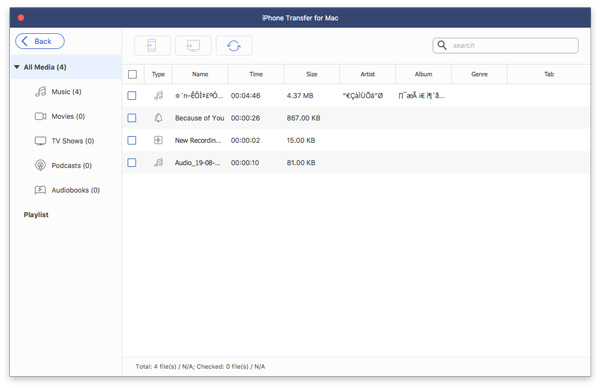
Task: Sort by the Time column header
Action: tap(256, 74)
